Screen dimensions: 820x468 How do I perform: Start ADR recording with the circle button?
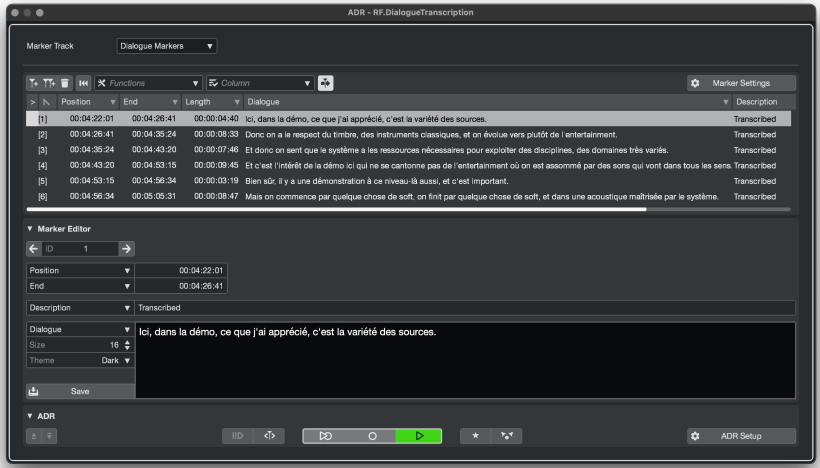click(x=372, y=436)
